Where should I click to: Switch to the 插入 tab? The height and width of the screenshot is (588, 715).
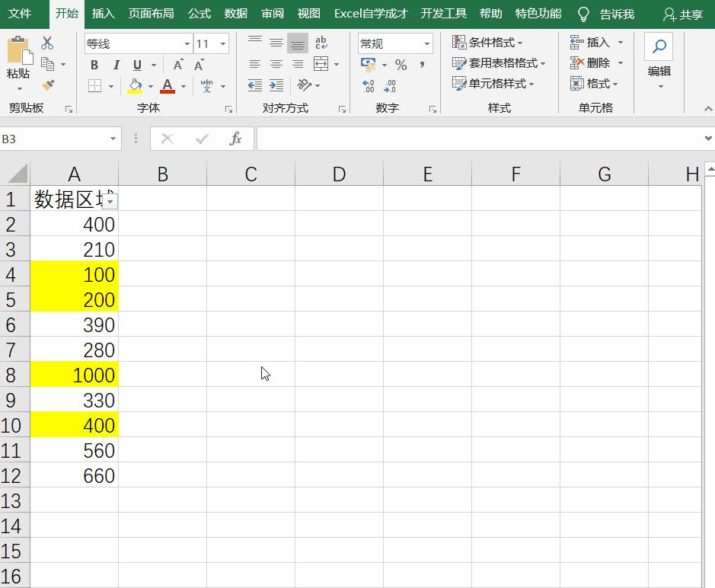click(x=103, y=14)
